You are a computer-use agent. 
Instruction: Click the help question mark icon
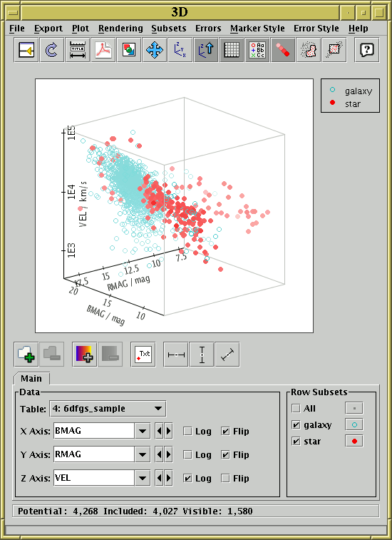pyautogui.click(x=367, y=50)
